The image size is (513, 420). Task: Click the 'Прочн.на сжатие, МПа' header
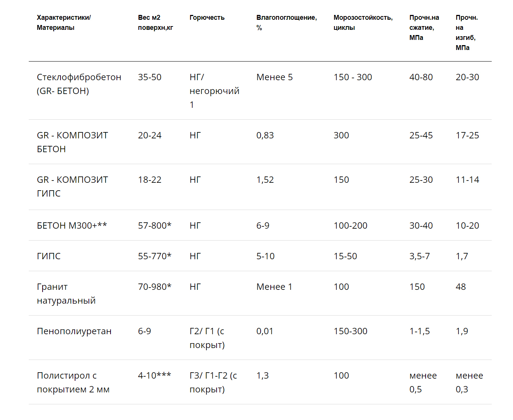424,28
